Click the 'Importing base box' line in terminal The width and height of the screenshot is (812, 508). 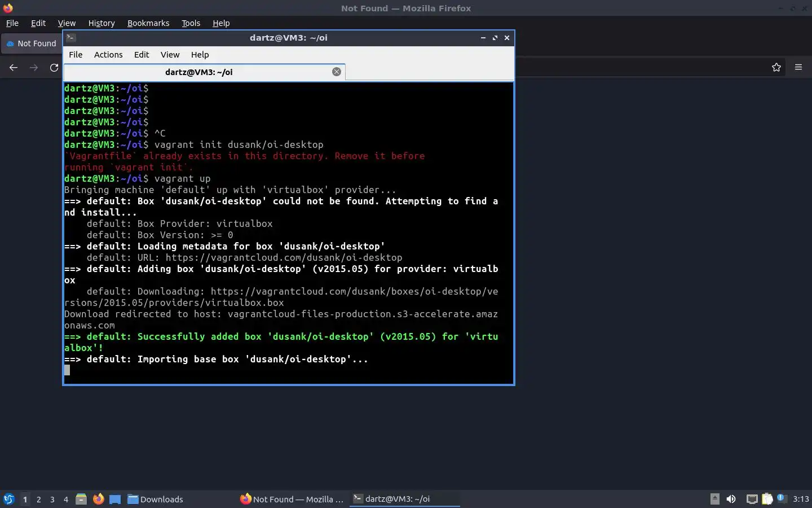click(x=216, y=359)
